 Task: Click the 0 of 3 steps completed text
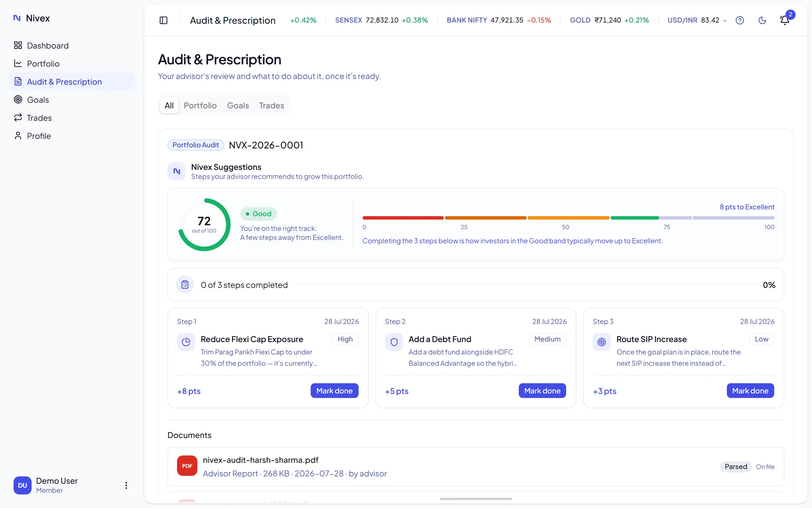tap(244, 285)
